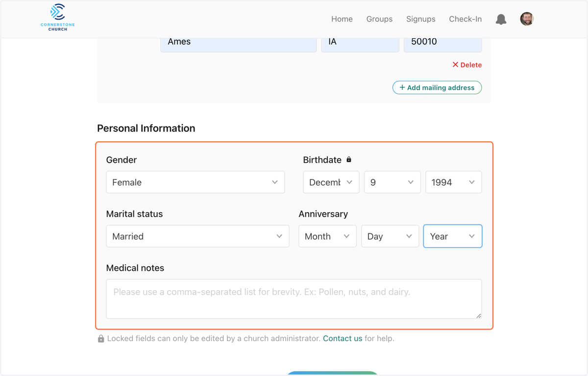Click the Medical notes label
The height and width of the screenshot is (376, 588).
point(135,268)
